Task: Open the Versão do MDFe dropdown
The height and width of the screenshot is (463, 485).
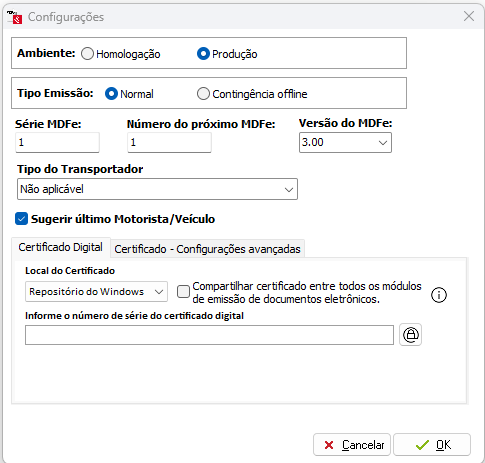Action: pos(345,142)
